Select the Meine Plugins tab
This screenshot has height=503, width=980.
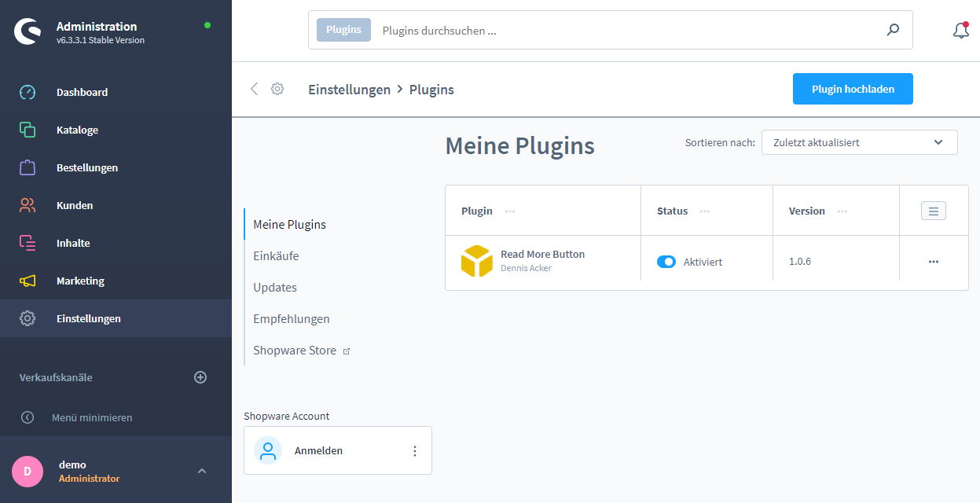point(289,225)
